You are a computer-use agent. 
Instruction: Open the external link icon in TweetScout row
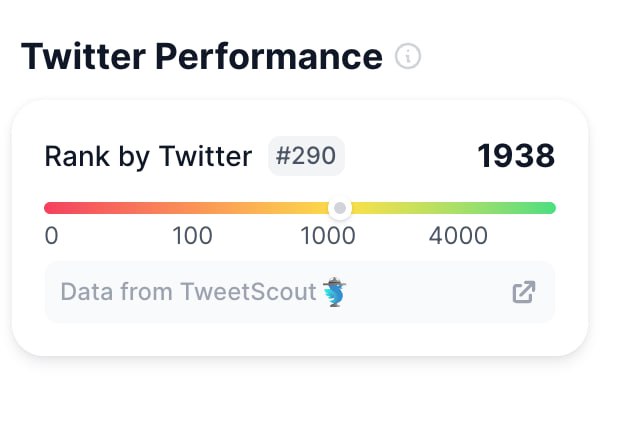(x=523, y=292)
